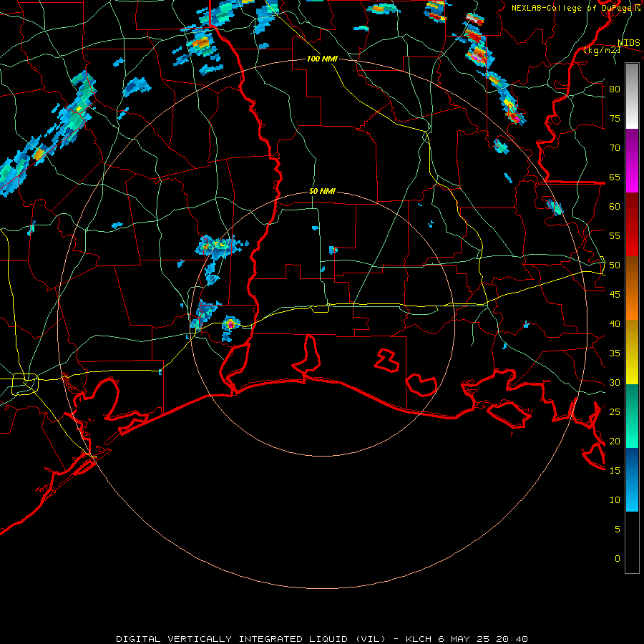This screenshot has height=644, width=644.
Task: Click the green segment of the color bar
Action: click(x=632, y=416)
